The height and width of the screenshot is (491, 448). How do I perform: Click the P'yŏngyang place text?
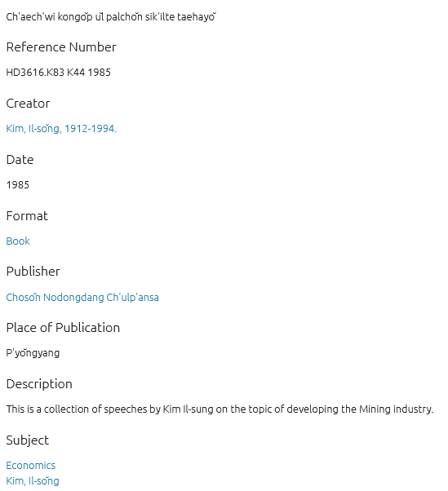point(33,353)
